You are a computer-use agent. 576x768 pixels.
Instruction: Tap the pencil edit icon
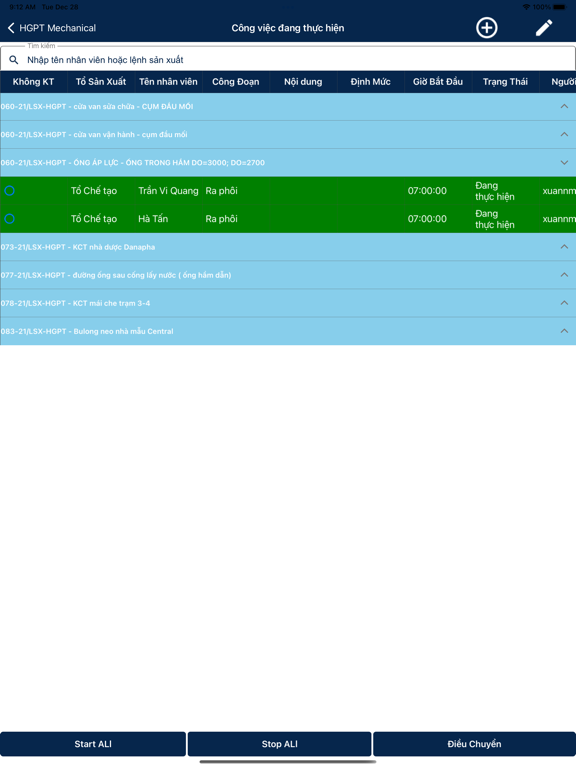(544, 27)
